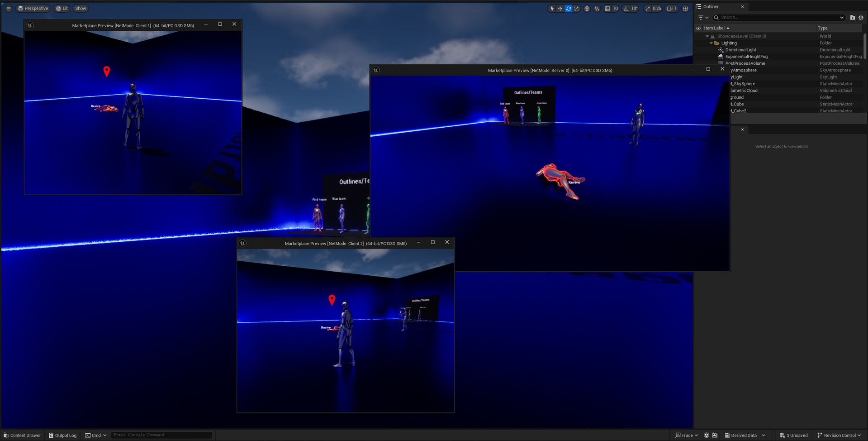Toggle grid location snapping

click(607, 9)
